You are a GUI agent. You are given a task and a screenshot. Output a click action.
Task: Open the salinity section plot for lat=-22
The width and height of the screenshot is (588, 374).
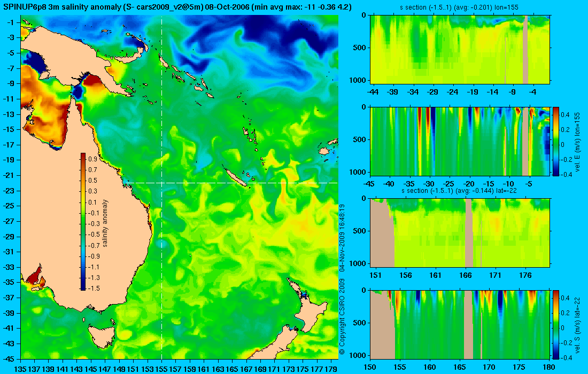[x=460, y=233]
